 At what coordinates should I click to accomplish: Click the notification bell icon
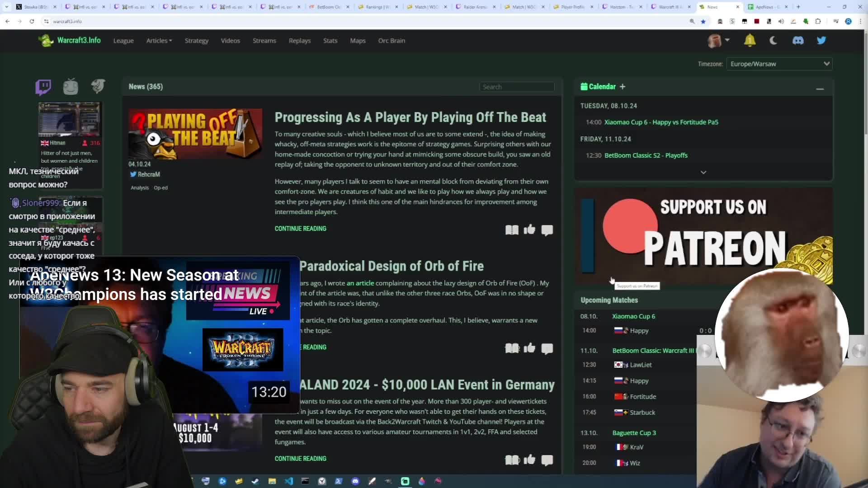point(750,41)
